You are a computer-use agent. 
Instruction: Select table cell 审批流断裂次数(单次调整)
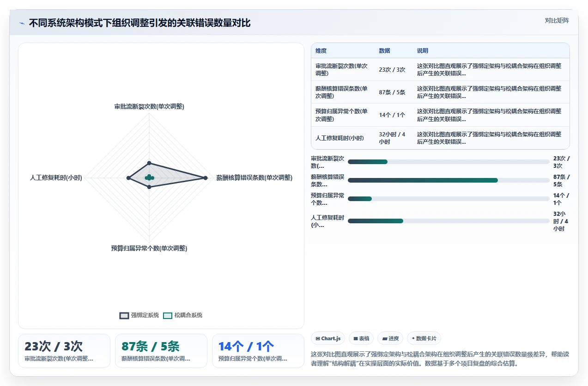point(342,70)
